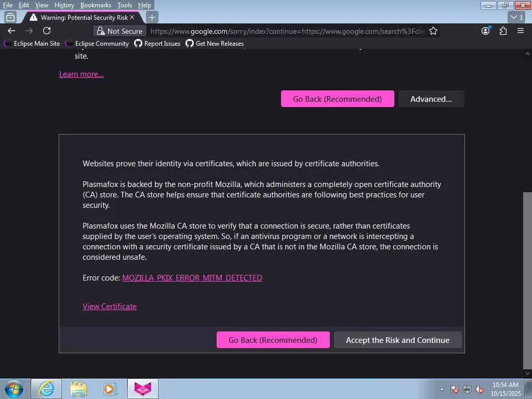The width and height of the screenshot is (532, 399).
Task: Open Eclipse Main Site bookmark
Action: [32, 44]
